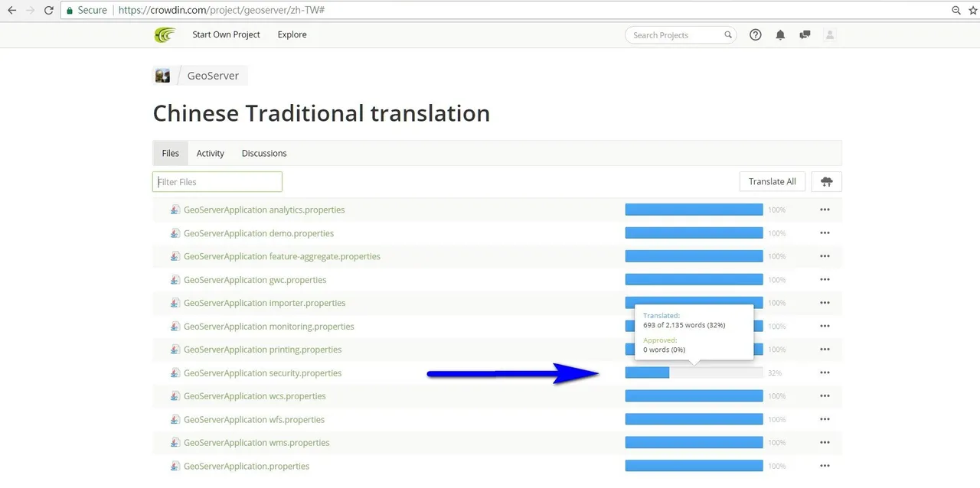The height and width of the screenshot is (488, 980).
Task: Switch to the Discussions tab
Action: (x=264, y=153)
